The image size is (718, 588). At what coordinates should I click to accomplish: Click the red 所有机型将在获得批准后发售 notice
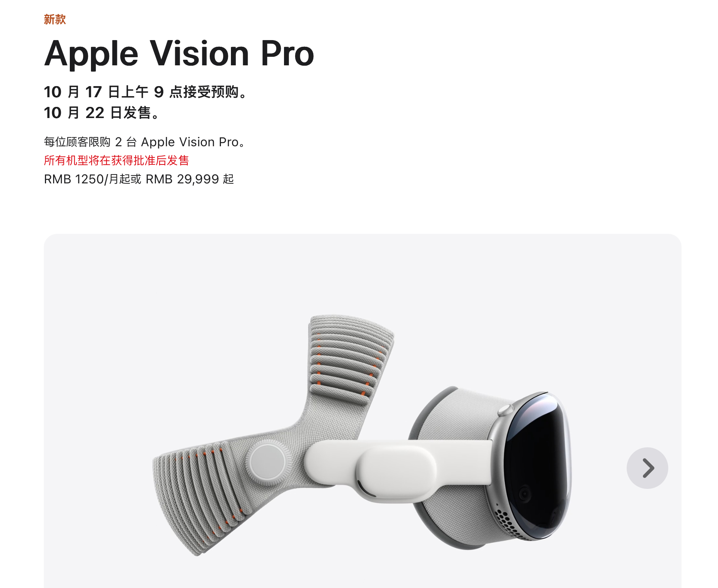click(117, 160)
